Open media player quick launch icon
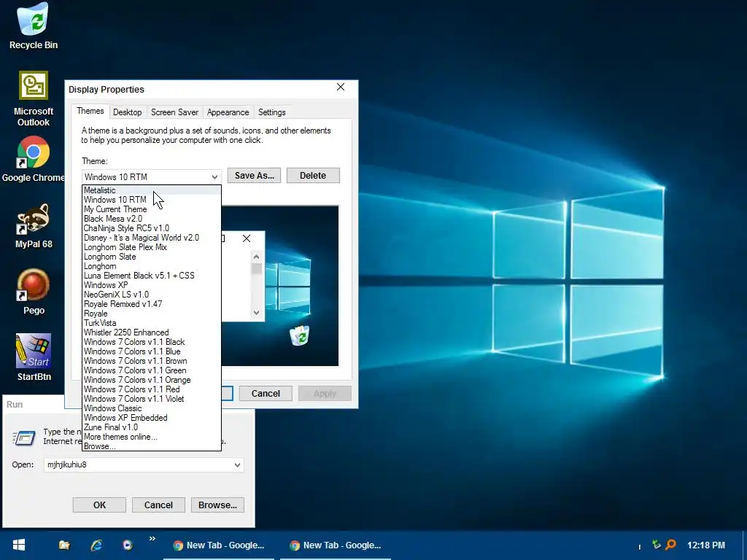 click(127, 545)
